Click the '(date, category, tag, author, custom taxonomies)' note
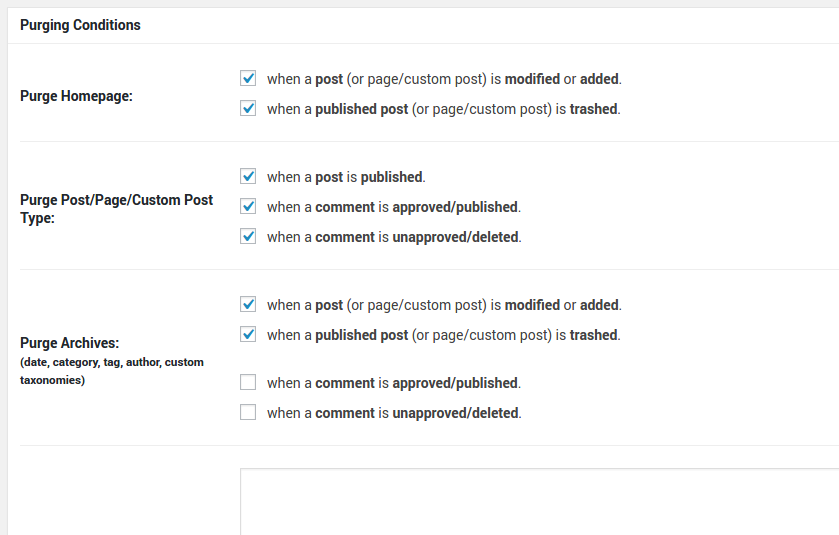Viewport: 839px width, 535px height. 111,371
